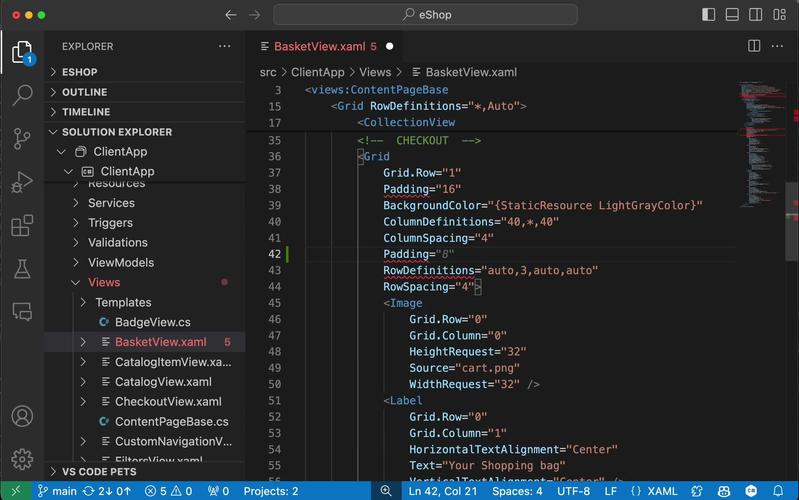Screen dimensions: 799x500
Task: Click Projects: 2 status item
Action: pyautogui.click(x=271, y=491)
